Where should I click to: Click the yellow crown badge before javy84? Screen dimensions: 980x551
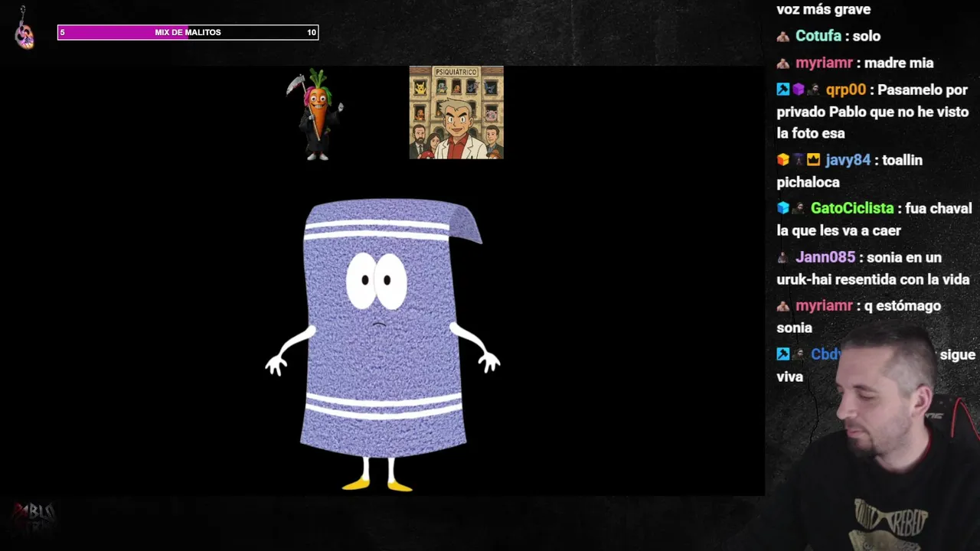point(813,160)
